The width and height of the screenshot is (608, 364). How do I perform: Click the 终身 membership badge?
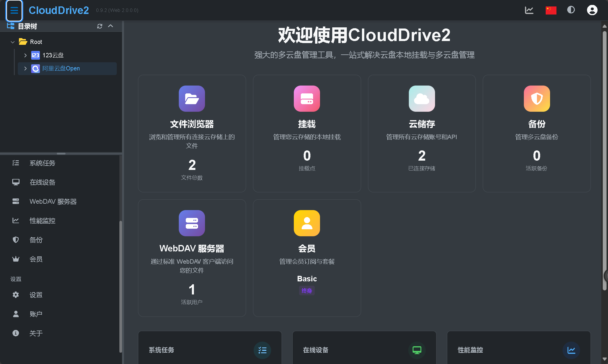point(307,291)
